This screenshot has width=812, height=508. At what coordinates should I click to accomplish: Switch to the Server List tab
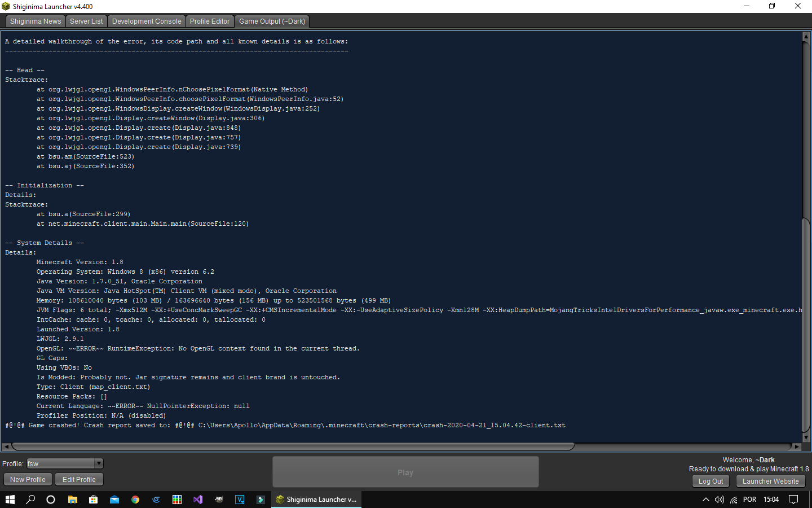[x=86, y=21]
